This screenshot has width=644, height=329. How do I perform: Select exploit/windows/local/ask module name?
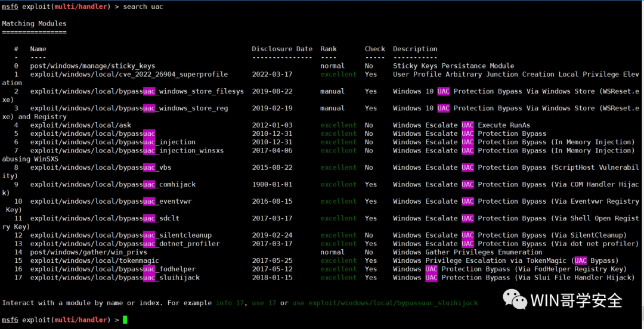(80, 125)
